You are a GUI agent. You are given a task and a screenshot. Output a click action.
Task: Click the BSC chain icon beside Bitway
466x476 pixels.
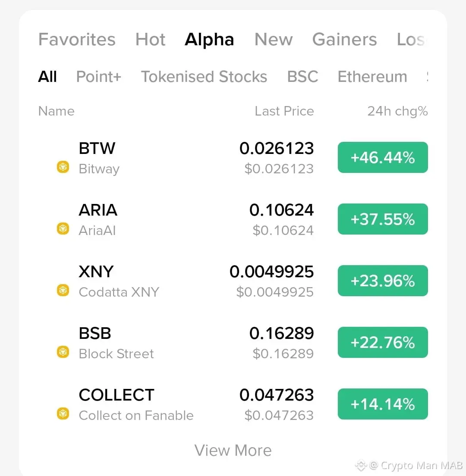coord(63,167)
